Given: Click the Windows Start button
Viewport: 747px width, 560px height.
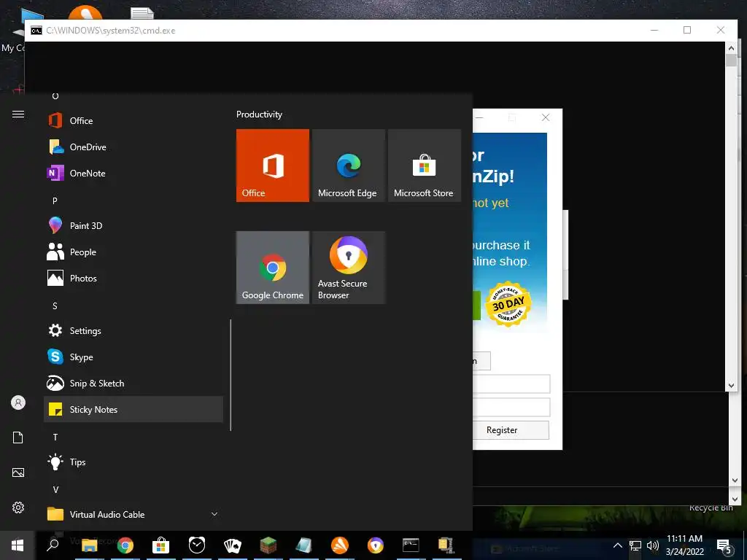Looking at the screenshot, I should point(18,545).
